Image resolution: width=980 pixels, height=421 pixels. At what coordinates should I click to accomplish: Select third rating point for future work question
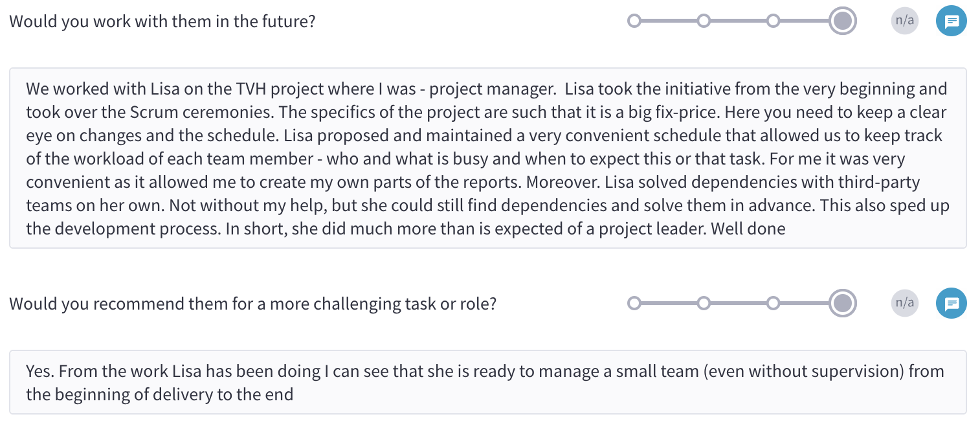773,21
